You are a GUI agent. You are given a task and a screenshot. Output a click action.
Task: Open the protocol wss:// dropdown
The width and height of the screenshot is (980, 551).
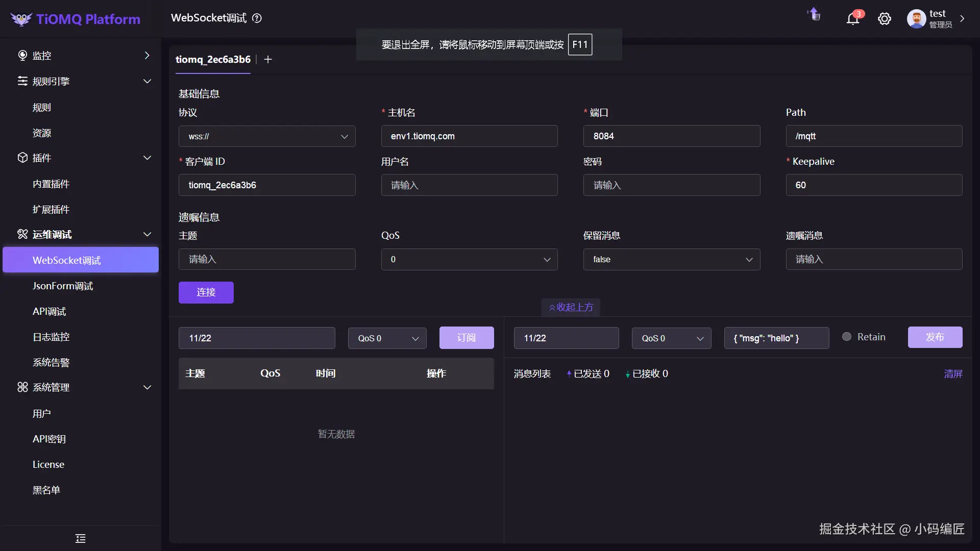tap(267, 136)
